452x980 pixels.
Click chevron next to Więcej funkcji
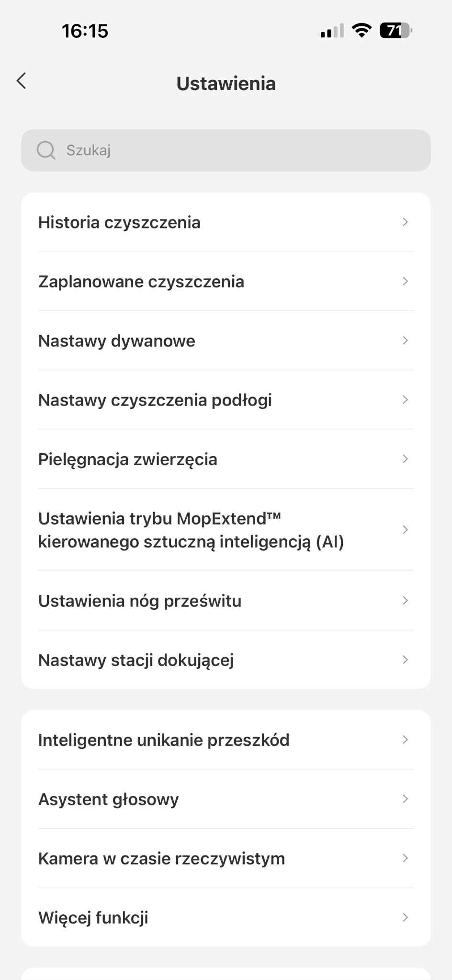tap(405, 918)
